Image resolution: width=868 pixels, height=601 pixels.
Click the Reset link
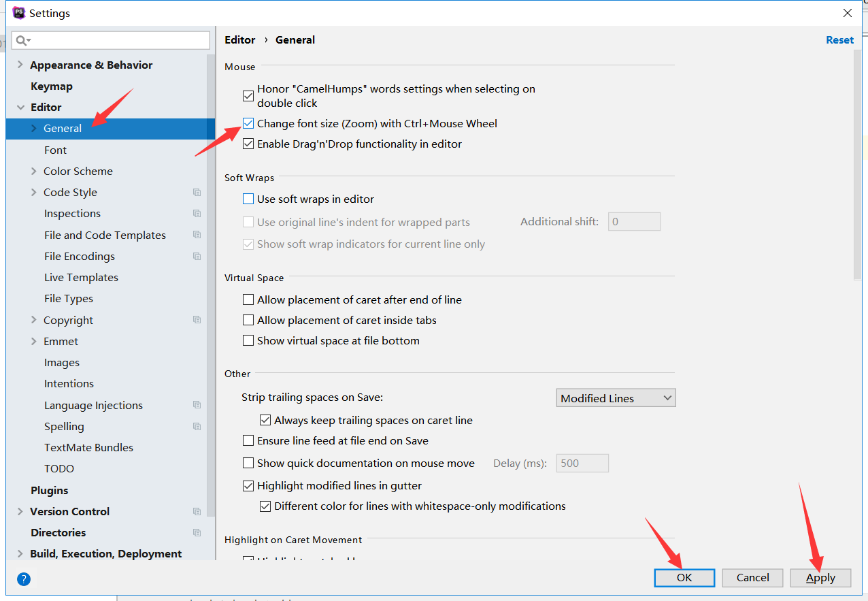click(839, 40)
